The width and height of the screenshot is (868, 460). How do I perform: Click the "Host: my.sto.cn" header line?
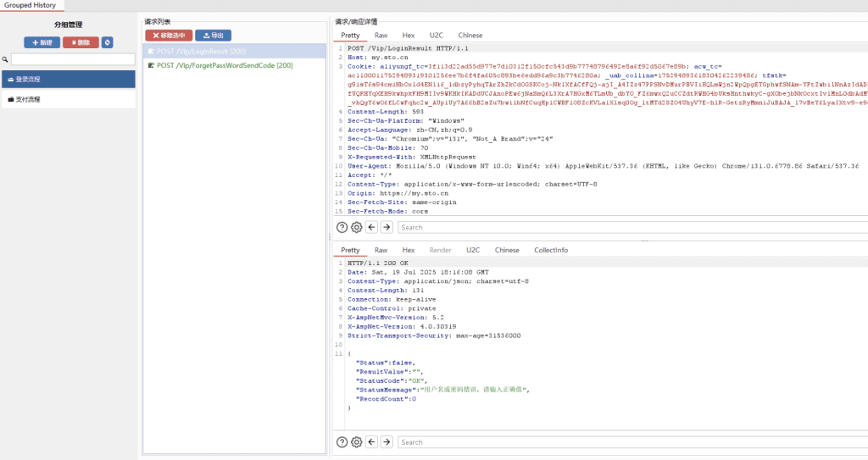[x=377, y=58]
